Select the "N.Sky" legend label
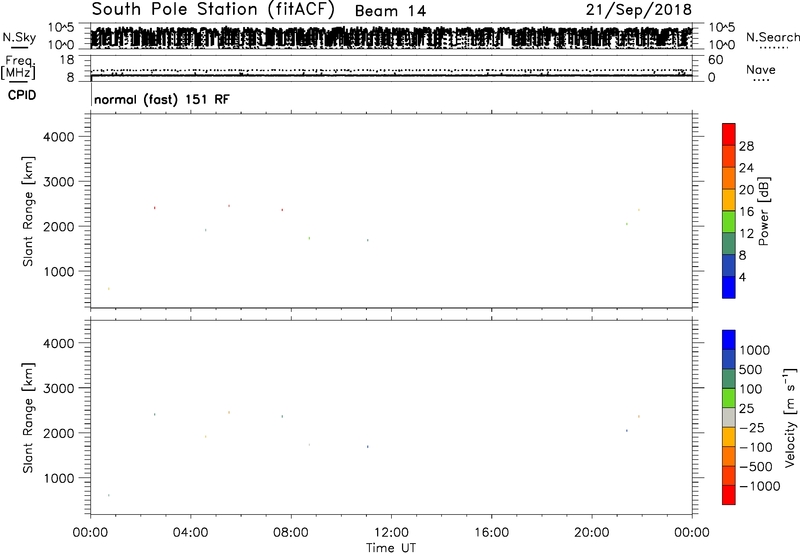 point(19,37)
